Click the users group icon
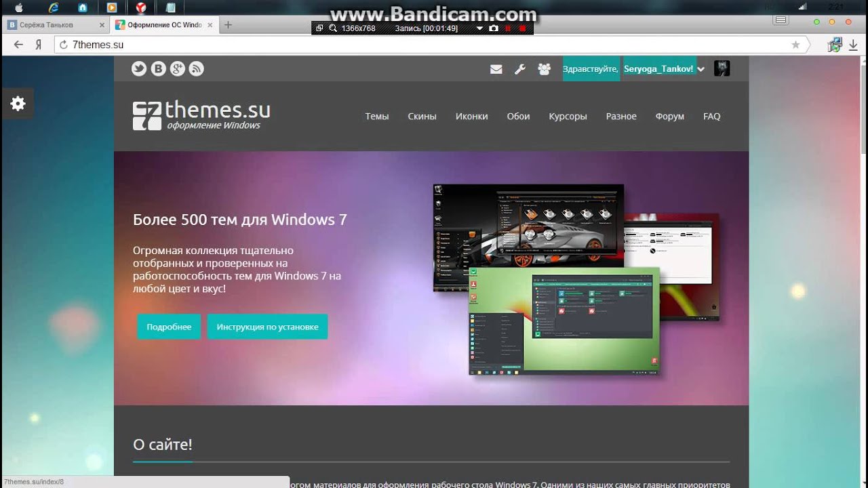Screen dimensions: 868x488 [544, 68]
